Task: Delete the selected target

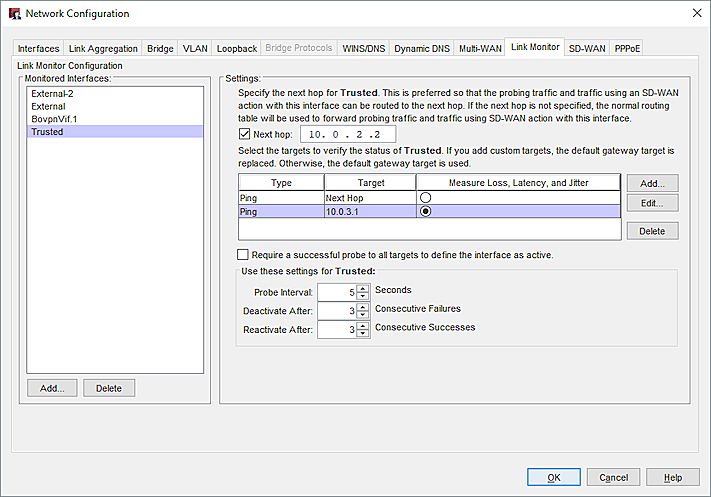Action: pos(653,231)
